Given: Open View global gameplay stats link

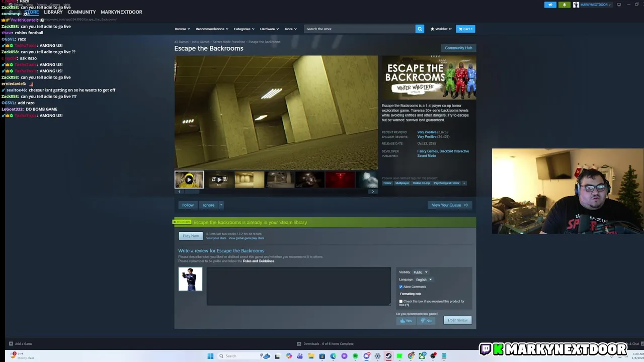Looking at the screenshot, I should point(246,238).
